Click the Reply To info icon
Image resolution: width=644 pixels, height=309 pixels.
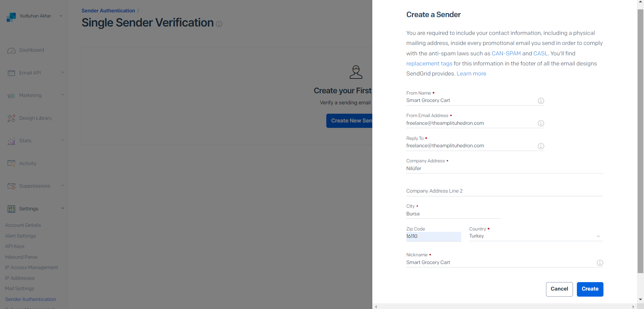[541, 146]
